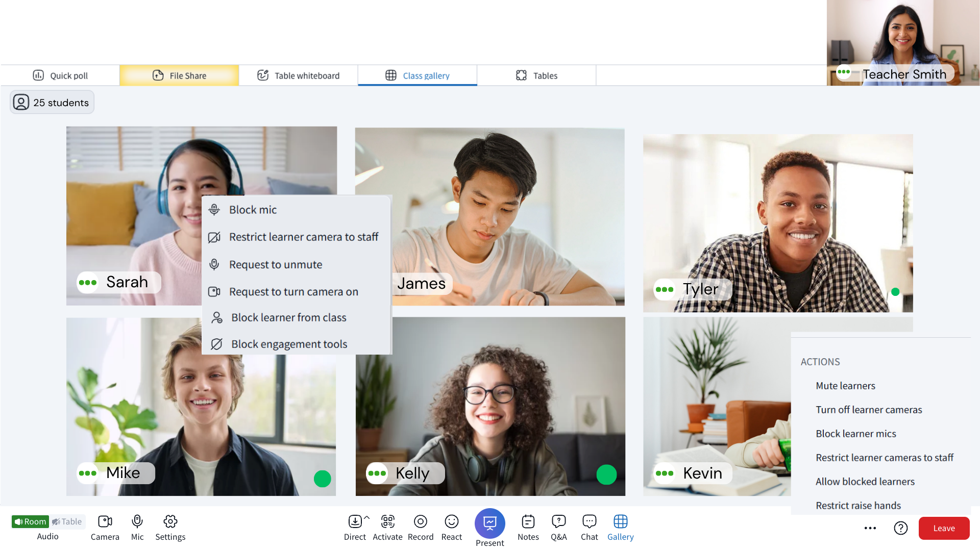This screenshot has height=551, width=980.
Task: Open Kevin's three-dot options
Action: click(665, 473)
